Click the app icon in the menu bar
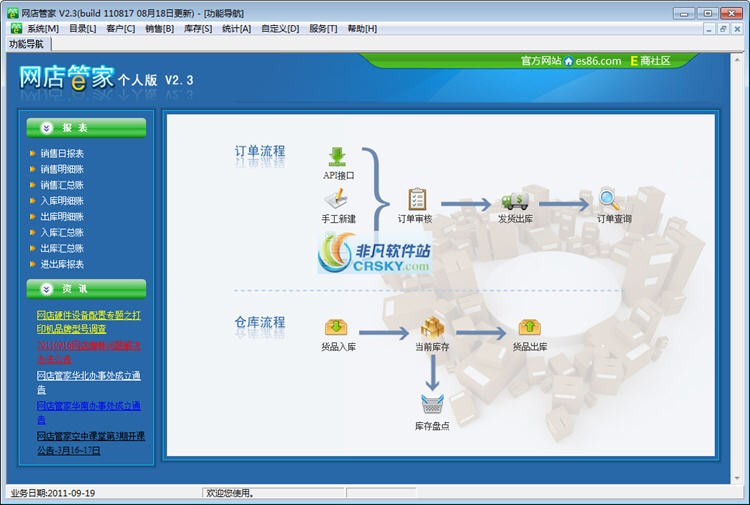The width and height of the screenshot is (750, 505). [x=16, y=28]
